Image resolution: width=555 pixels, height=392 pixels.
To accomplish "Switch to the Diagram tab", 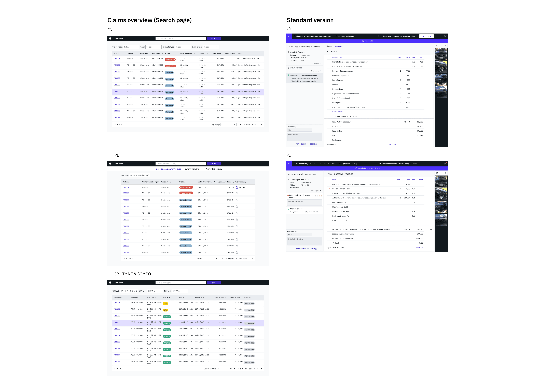I will [329, 46].
